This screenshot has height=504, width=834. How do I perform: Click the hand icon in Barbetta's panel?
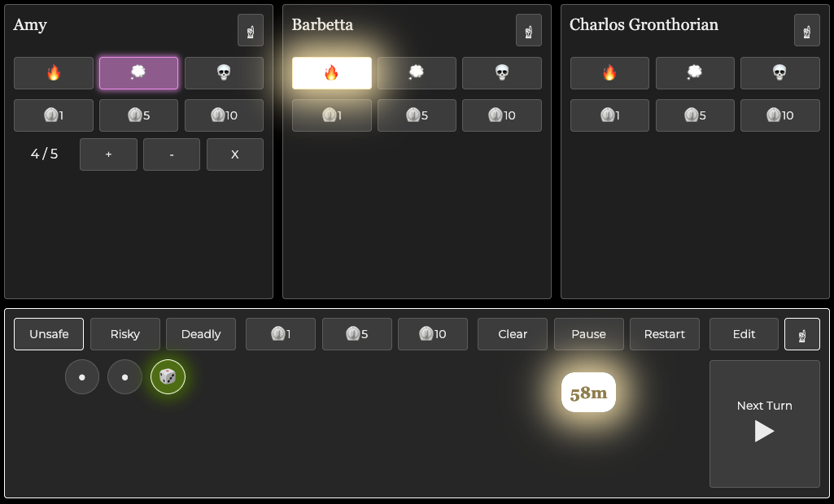tap(529, 30)
